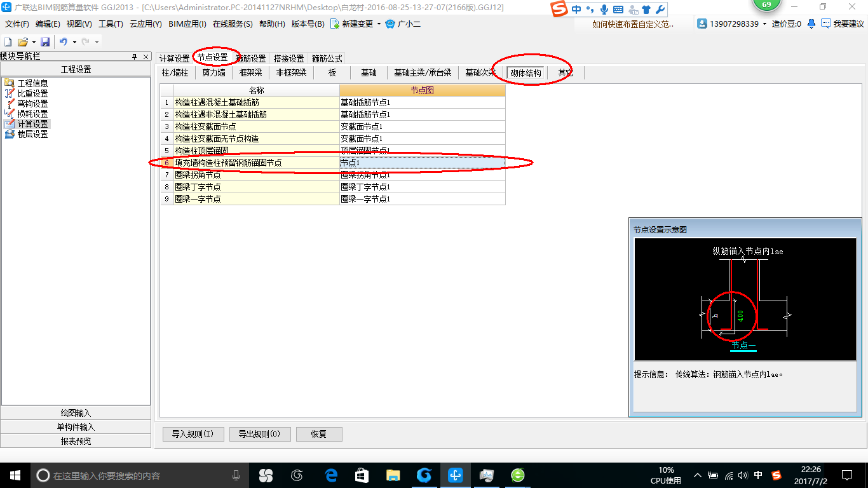Open Sogou toolbox wrench icon
Screen dimensions: 868x488
[660, 10]
